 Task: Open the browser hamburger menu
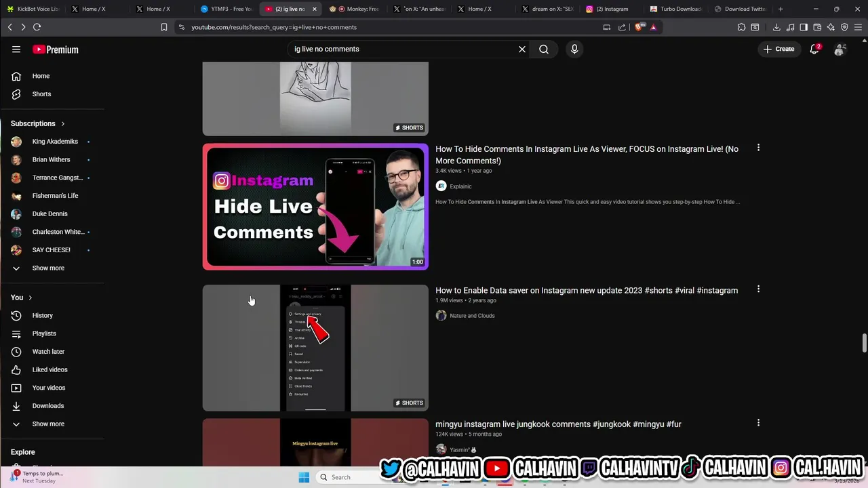[x=859, y=27]
